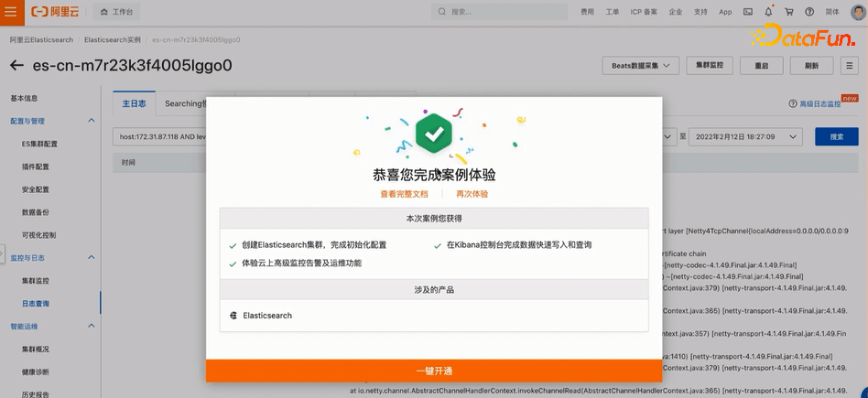The image size is (868, 398).
Task: Click the Elasticsearch product entry
Action: point(267,316)
